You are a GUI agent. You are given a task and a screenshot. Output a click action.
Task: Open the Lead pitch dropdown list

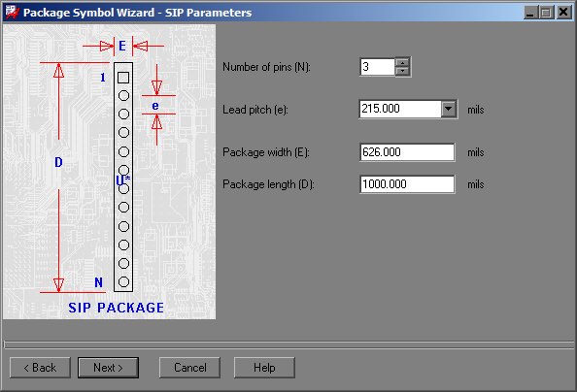point(449,109)
